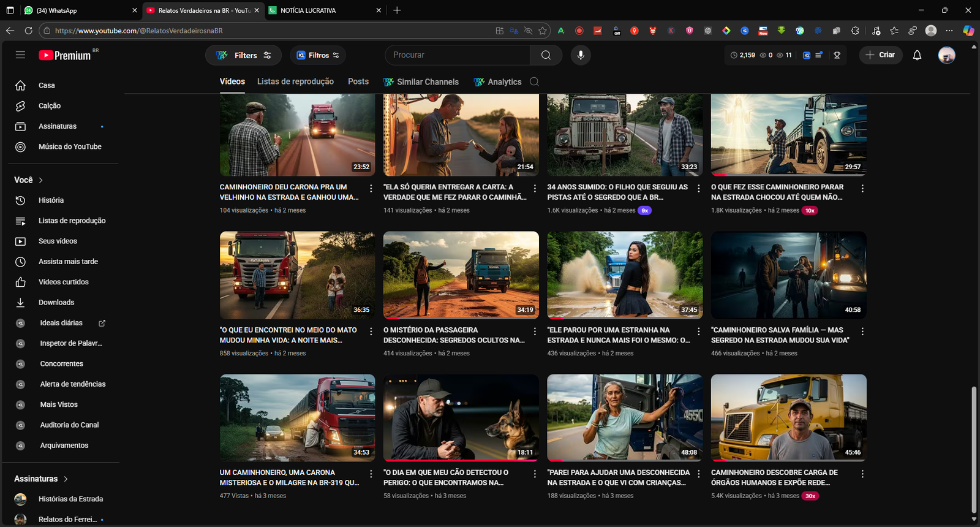This screenshot has width=980, height=527.
Task: Search channel videos magnifier icon
Action: [x=534, y=82]
